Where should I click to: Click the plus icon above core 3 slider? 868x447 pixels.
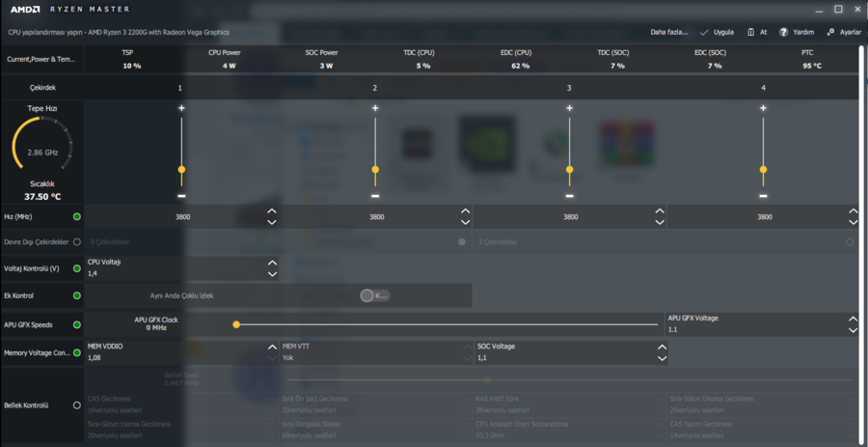click(x=569, y=108)
